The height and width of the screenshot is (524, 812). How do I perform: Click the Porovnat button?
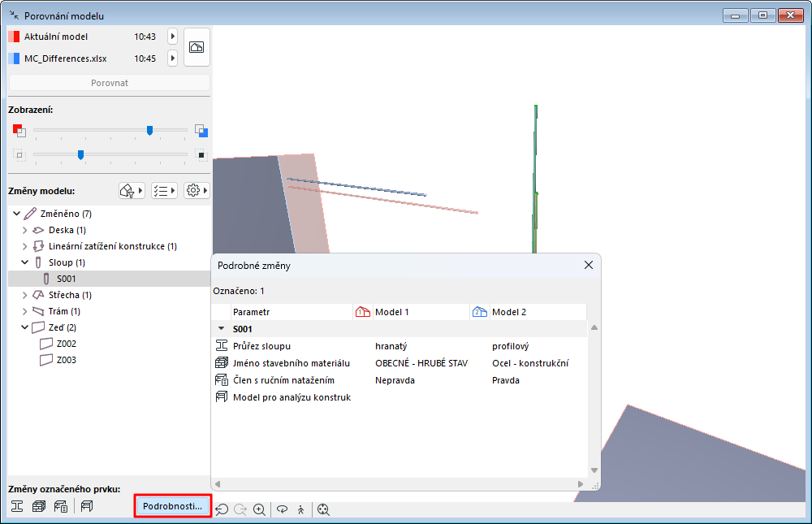(x=110, y=83)
